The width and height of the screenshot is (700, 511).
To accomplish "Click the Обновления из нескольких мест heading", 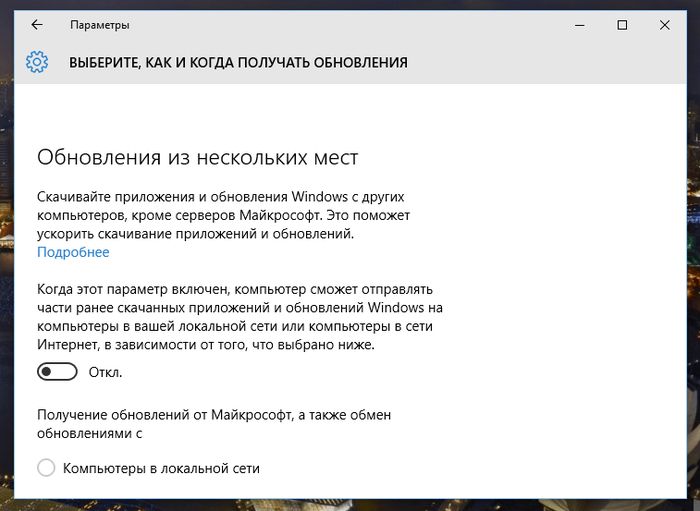I will pos(197,157).
